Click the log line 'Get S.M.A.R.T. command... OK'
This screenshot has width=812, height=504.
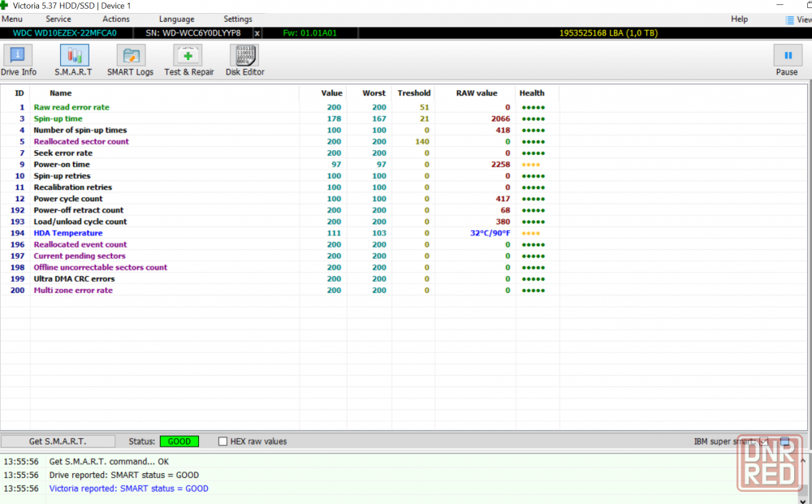[x=109, y=462]
